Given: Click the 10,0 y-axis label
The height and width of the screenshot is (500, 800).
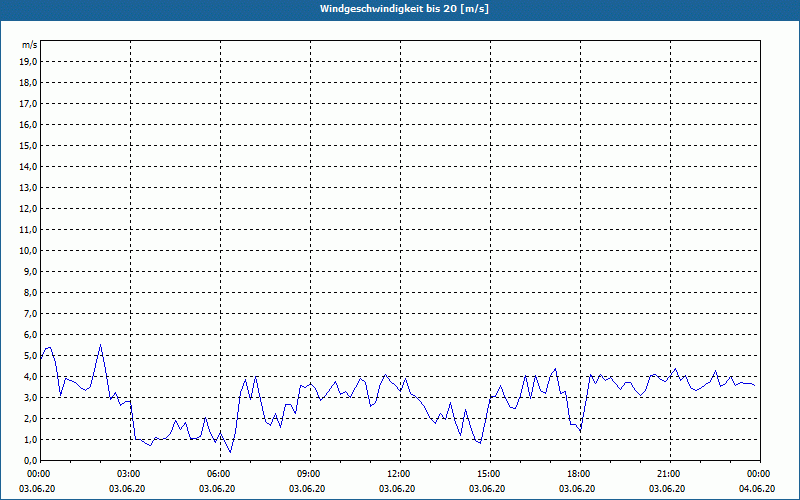Looking at the screenshot, I should point(28,251).
